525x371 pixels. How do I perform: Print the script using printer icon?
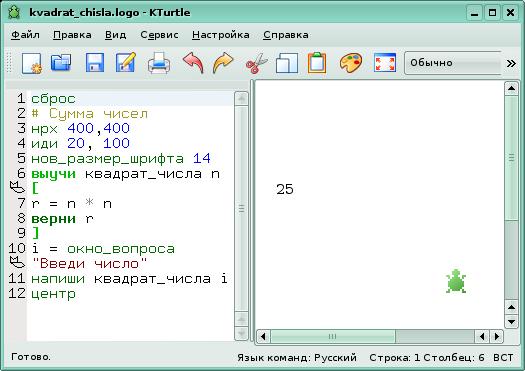159,63
